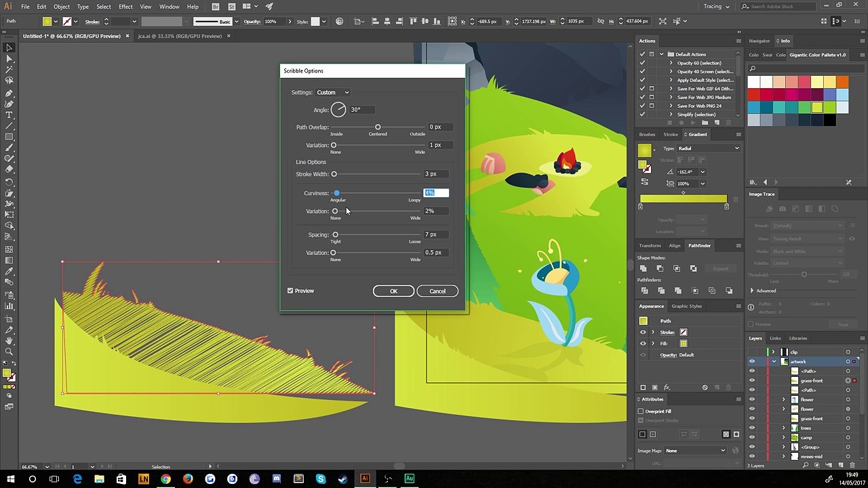Toggle dialog box for Save For Web PNG 24
868x488 pixels.
click(x=652, y=106)
